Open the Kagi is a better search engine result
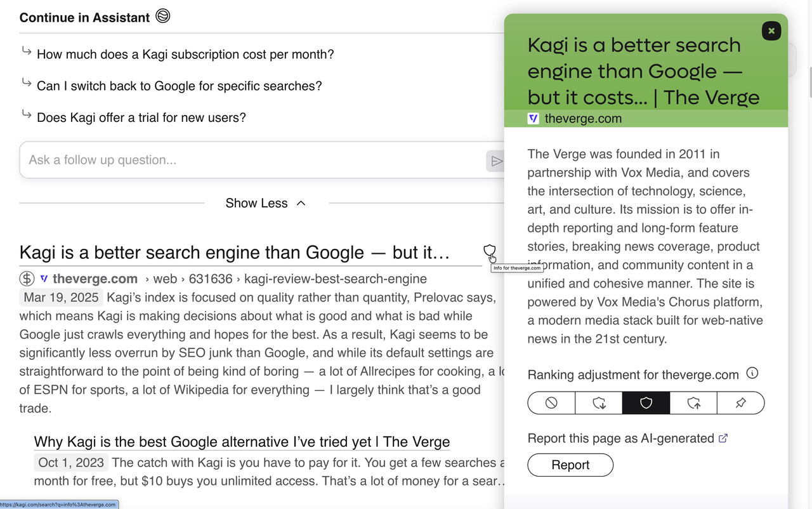The height and width of the screenshot is (509, 812). (235, 253)
